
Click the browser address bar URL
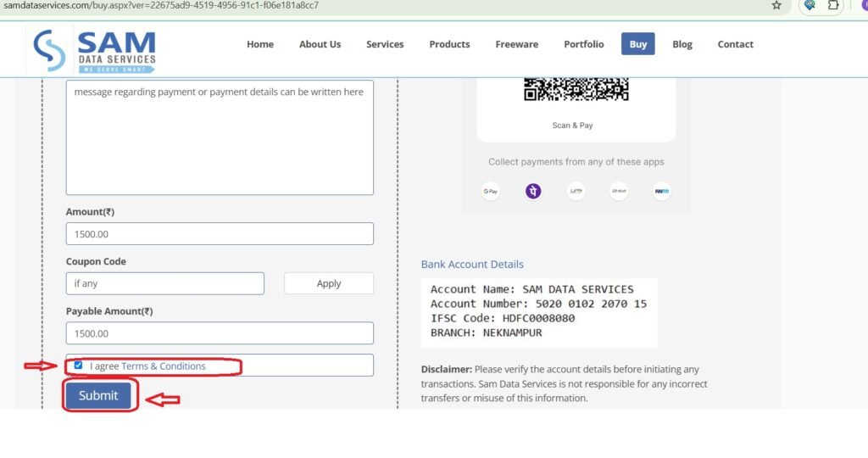click(161, 6)
